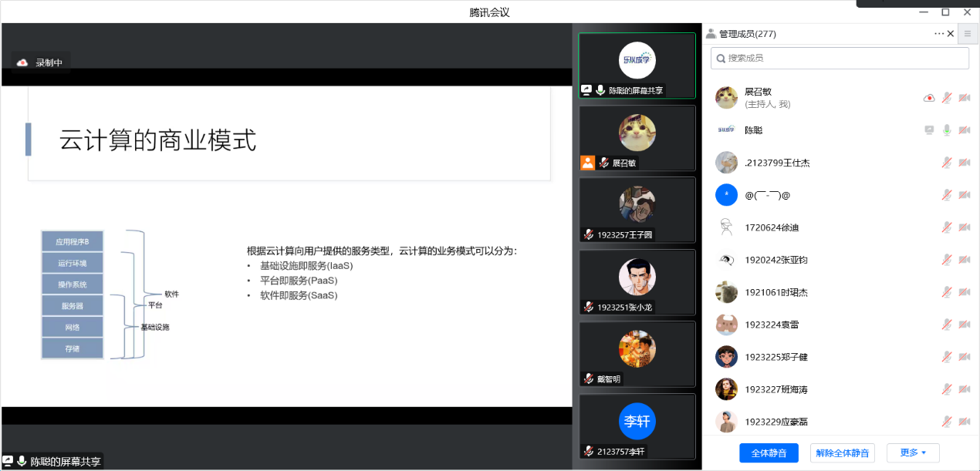Screen dimensions: 980x471
Task: Toggle camera for 1920242张亚钧
Action: click(964, 260)
